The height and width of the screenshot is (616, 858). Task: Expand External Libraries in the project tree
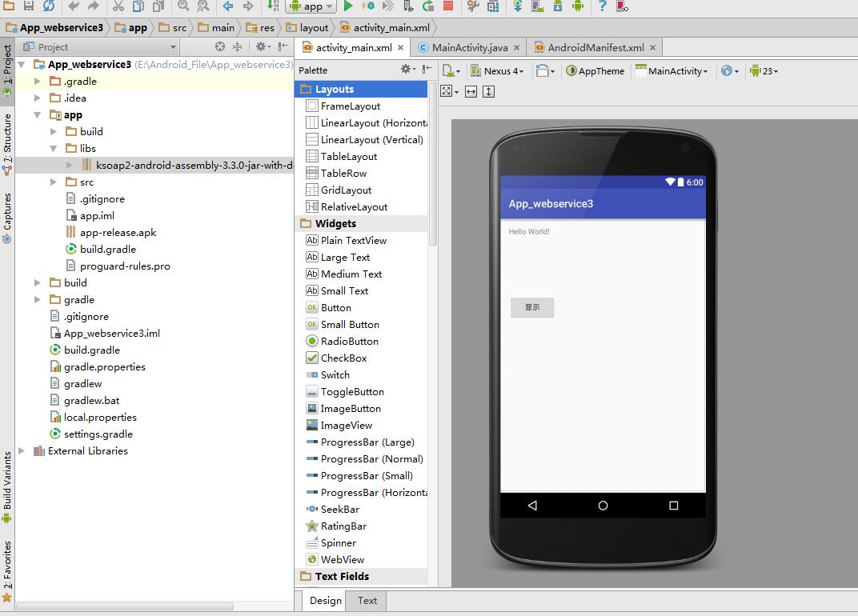(x=22, y=451)
